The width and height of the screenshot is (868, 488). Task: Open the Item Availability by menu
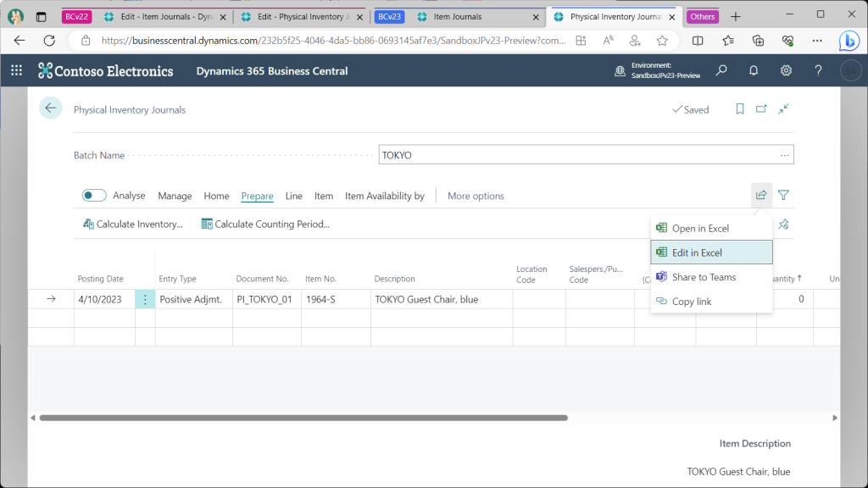385,196
